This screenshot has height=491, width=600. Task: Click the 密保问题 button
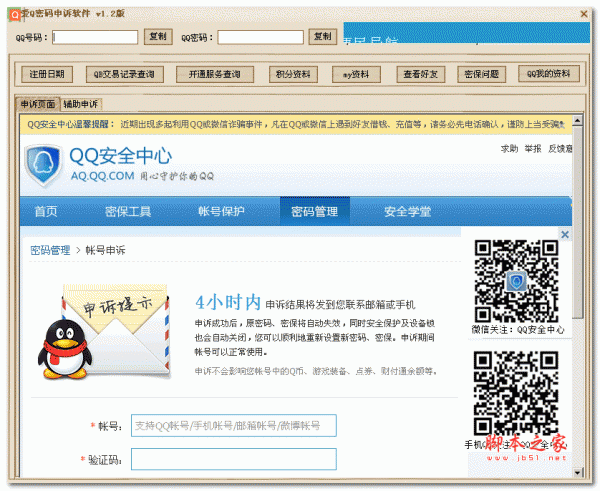click(x=481, y=74)
